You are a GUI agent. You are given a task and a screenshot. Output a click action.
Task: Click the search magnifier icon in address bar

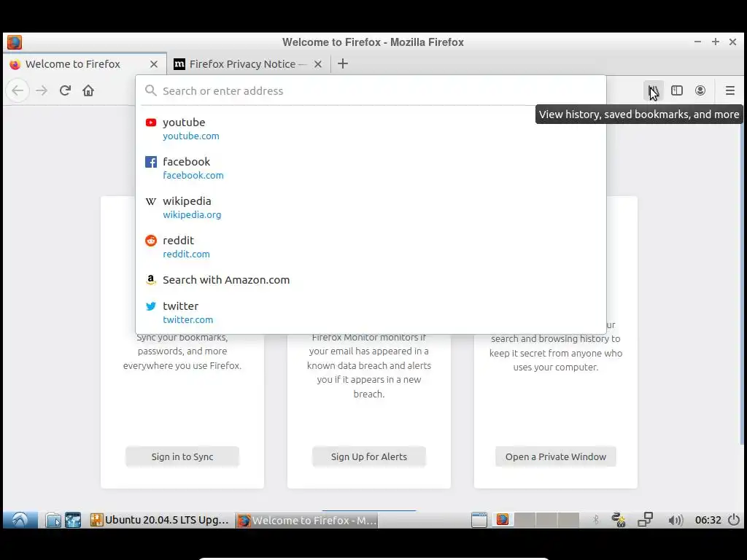click(x=150, y=90)
